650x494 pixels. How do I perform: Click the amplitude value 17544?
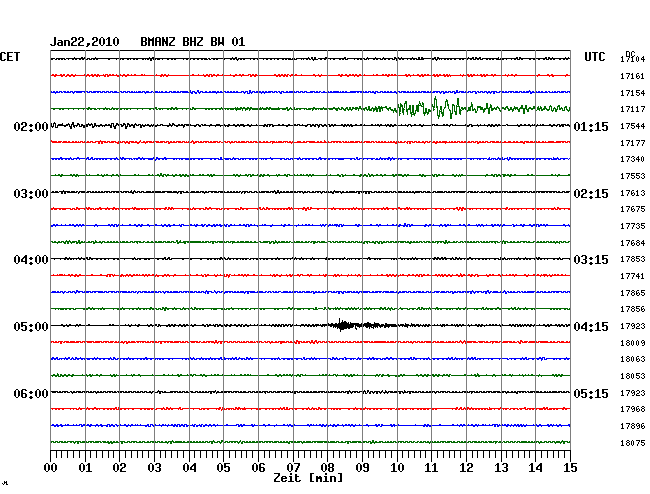[x=633, y=126]
